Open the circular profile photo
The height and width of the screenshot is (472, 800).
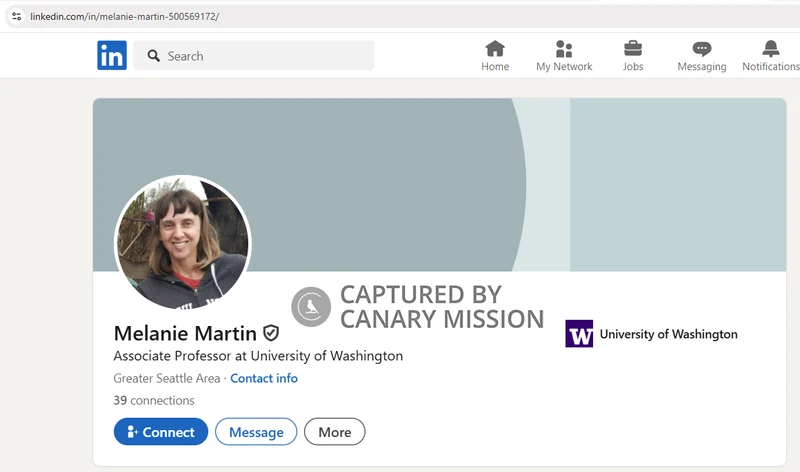click(x=182, y=243)
